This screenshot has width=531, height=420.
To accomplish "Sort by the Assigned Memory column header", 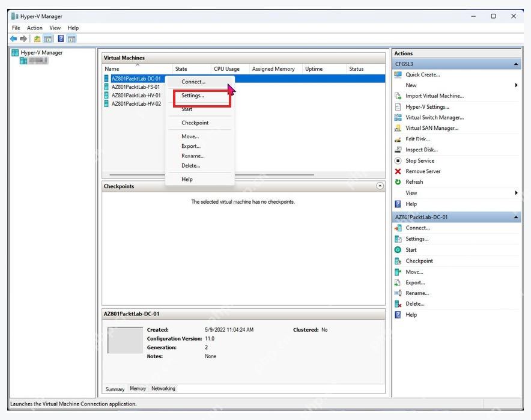I will click(x=276, y=68).
